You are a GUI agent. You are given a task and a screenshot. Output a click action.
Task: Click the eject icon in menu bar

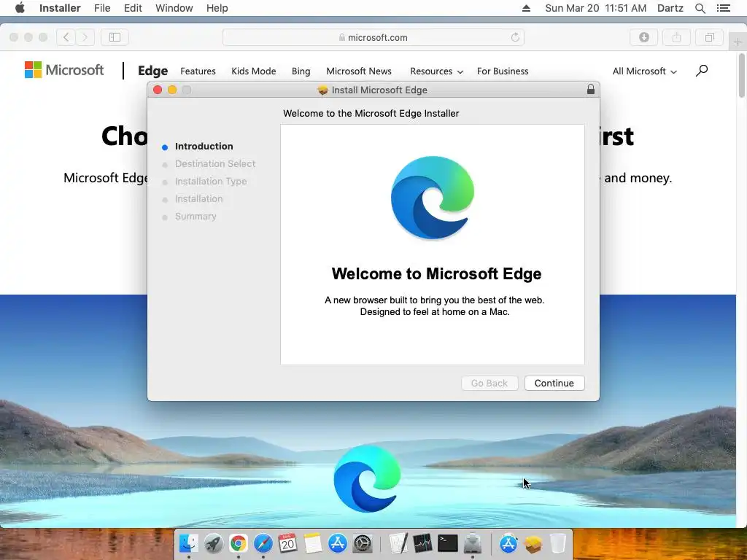[x=527, y=8]
